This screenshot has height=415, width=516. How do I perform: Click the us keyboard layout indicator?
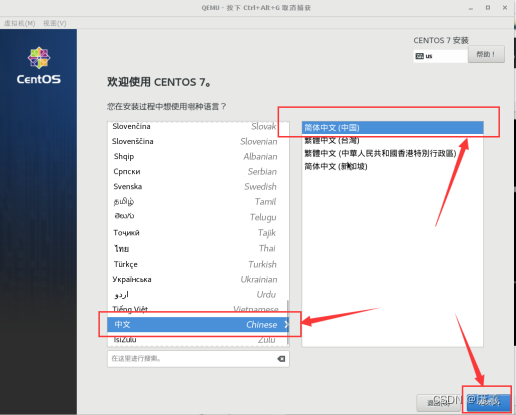point(440,56)
